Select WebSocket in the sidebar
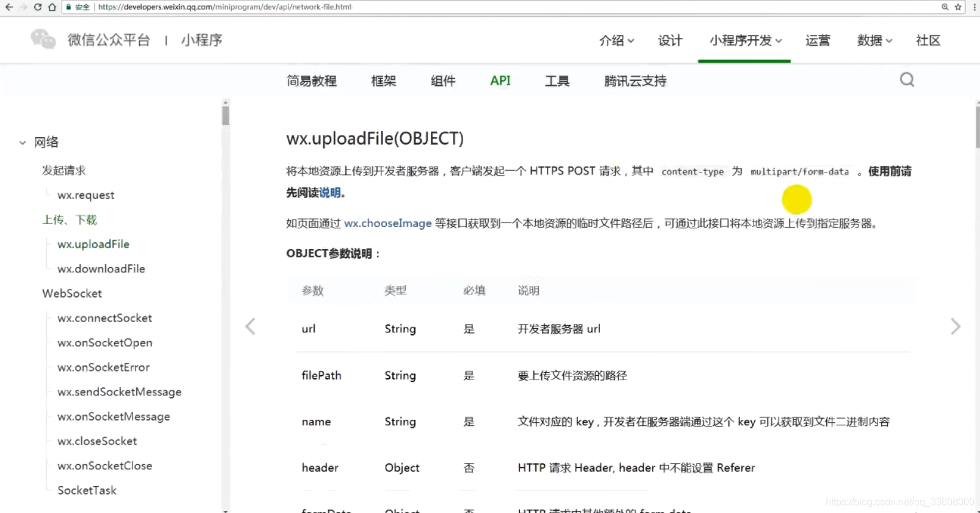The image size is (980, 513). tap(72, 293)
